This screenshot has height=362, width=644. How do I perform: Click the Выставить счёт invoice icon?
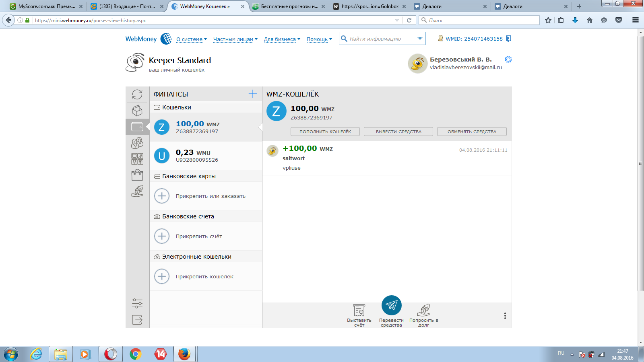[x=359, y=311]
